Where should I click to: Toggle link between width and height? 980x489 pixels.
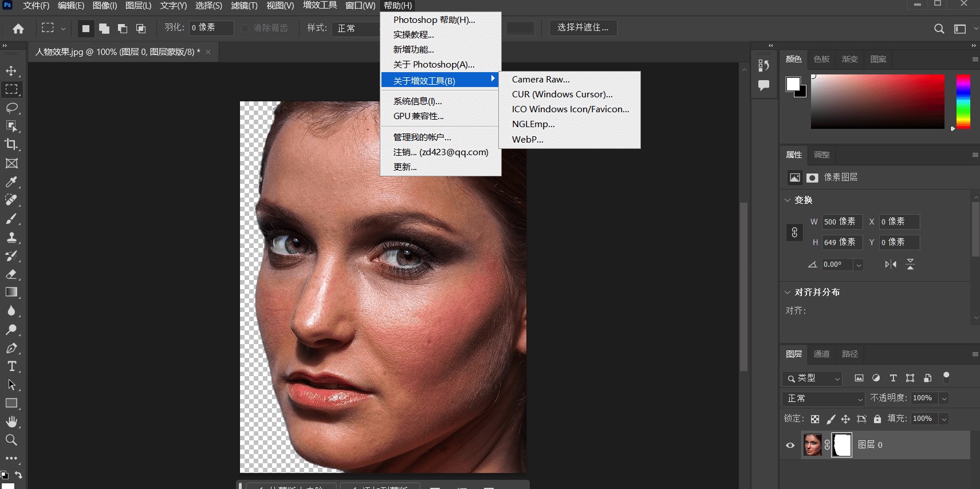[x=794, y=232]
